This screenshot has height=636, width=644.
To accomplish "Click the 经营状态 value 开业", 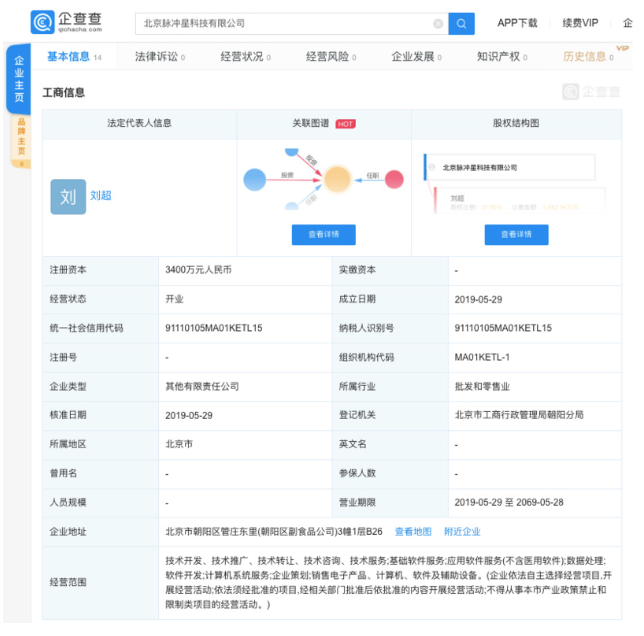I will point(174,299).
